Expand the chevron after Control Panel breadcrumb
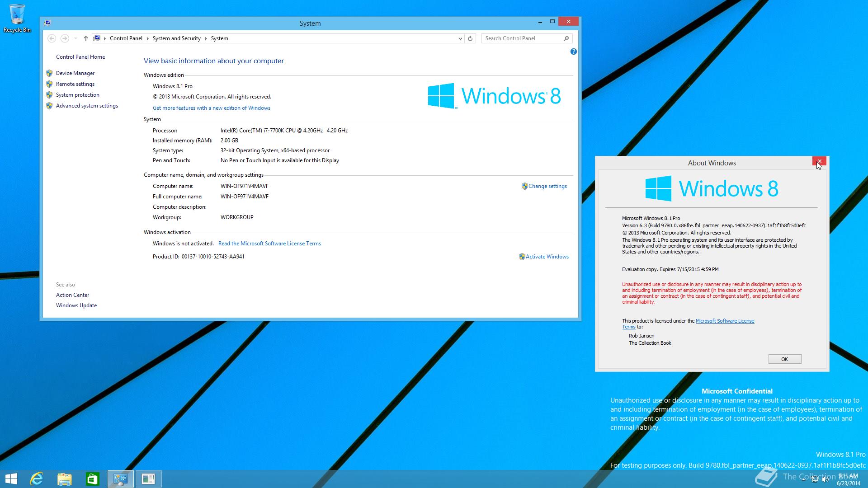 click(147, 38)
